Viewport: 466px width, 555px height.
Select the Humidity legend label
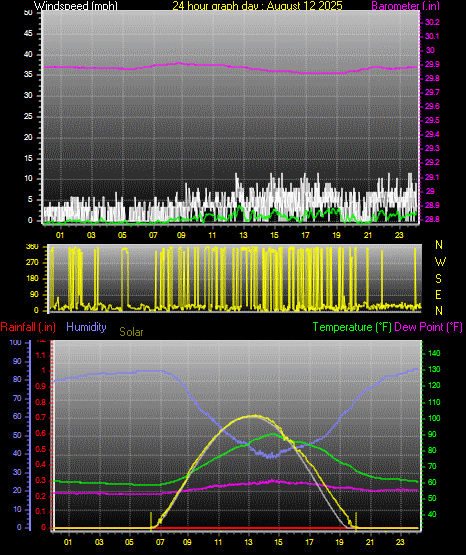(86, 327)
